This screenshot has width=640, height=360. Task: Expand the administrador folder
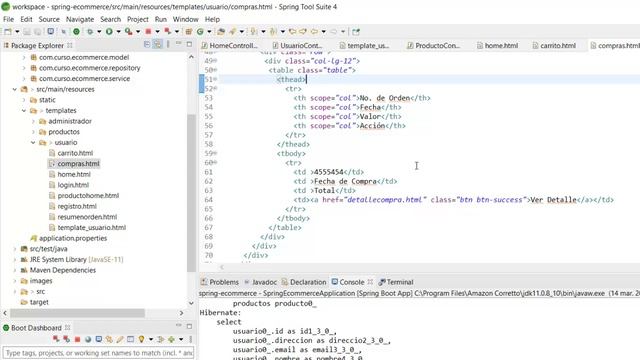(33, 121)
